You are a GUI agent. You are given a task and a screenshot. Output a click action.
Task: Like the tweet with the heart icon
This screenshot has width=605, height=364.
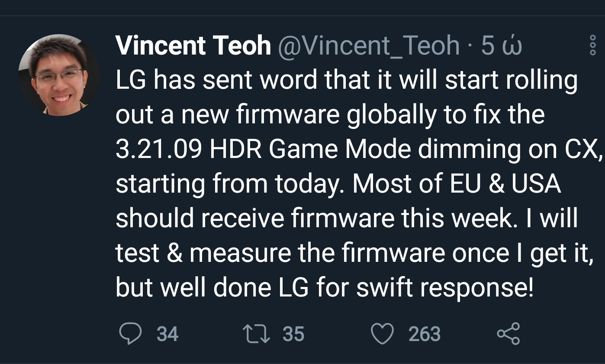382,334
